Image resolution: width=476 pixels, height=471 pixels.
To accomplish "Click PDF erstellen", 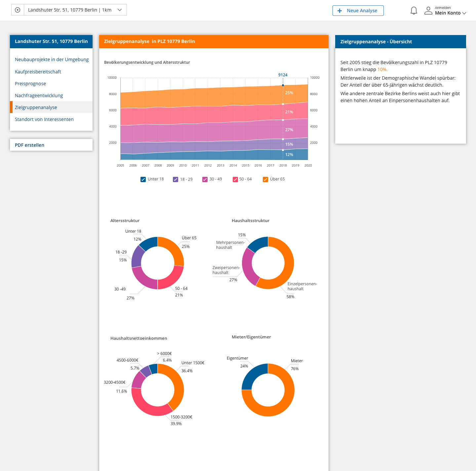I will (x=29, y=145).
